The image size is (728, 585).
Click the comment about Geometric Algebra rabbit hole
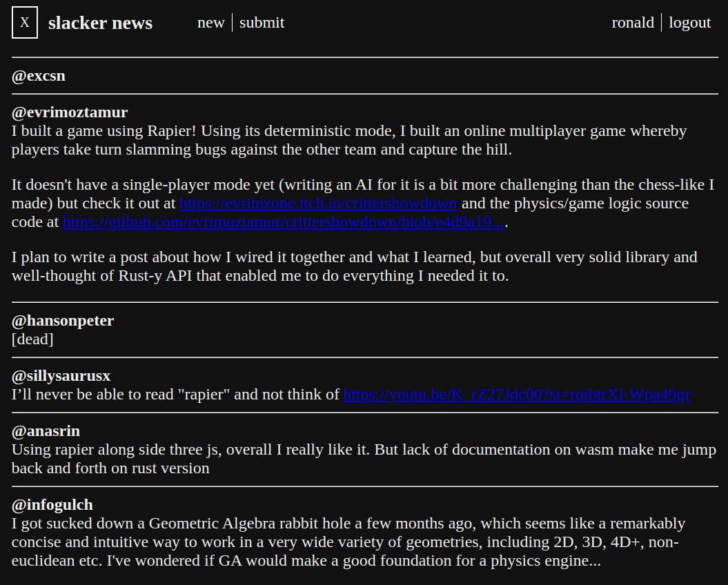click(x=348, y=542)
